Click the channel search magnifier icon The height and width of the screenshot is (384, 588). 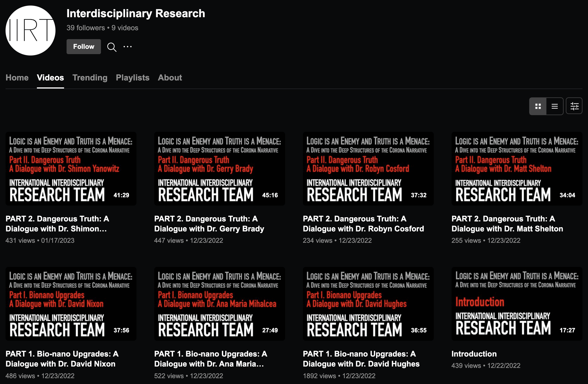coord(112,47)
